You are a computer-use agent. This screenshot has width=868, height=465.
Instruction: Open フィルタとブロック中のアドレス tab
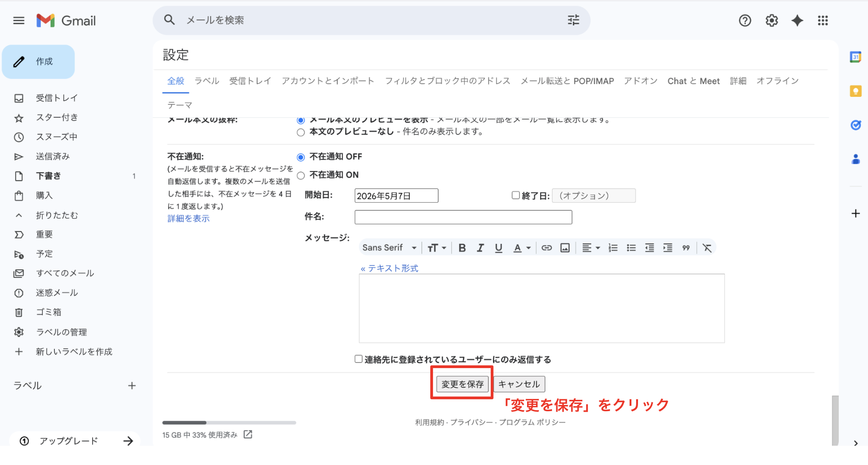coord(448,81)
